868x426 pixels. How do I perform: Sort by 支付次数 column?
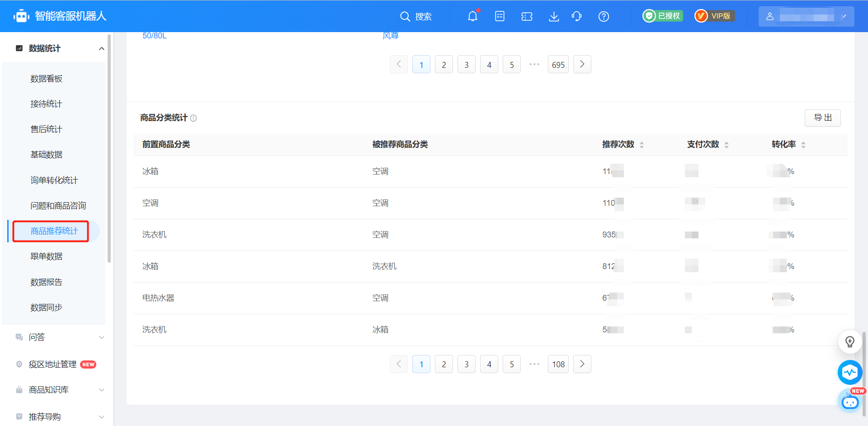pyautogui.click(x=726, y=145)
